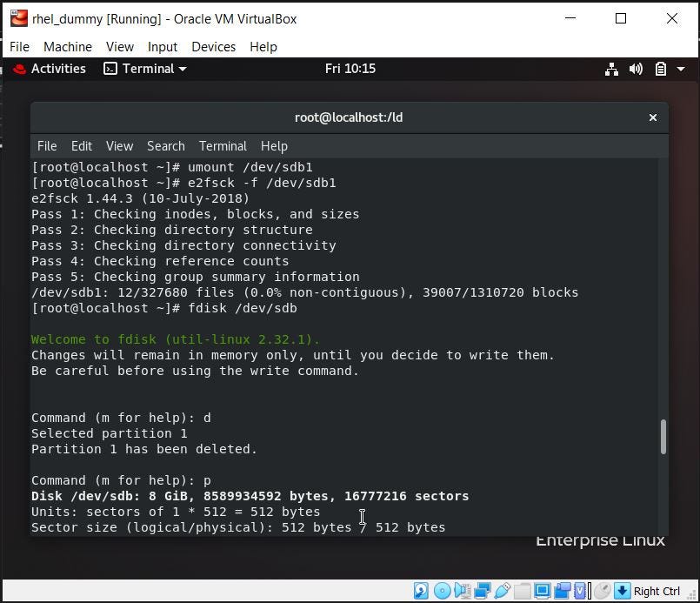The width and height of the screenshot is (700, 603).
Task: Click the GNOME battery/clipboard status icon
Action: click(x=660, y=69)
